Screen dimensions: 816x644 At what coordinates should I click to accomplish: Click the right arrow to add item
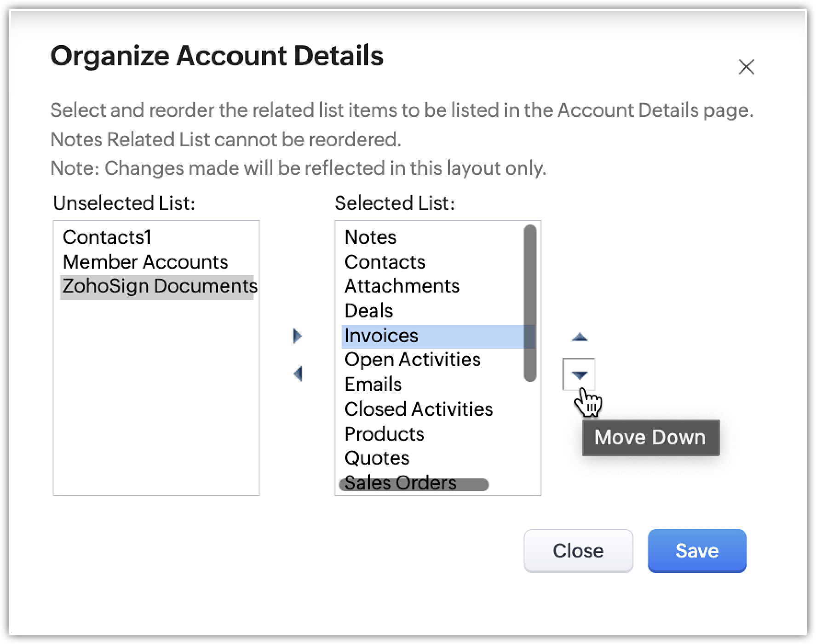pyautogui.click(x=297, y=336)
